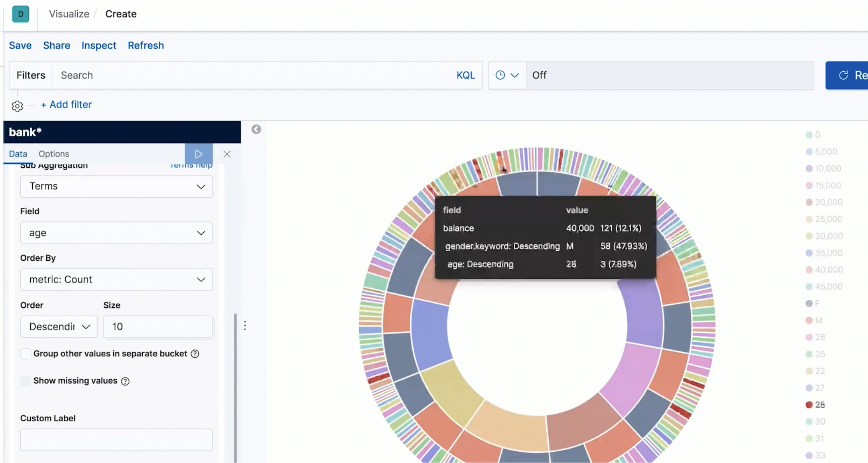The height and width of the screenshot is (463, 868).
Task: Click legend color dot for 0
Action: coord(809,135)
